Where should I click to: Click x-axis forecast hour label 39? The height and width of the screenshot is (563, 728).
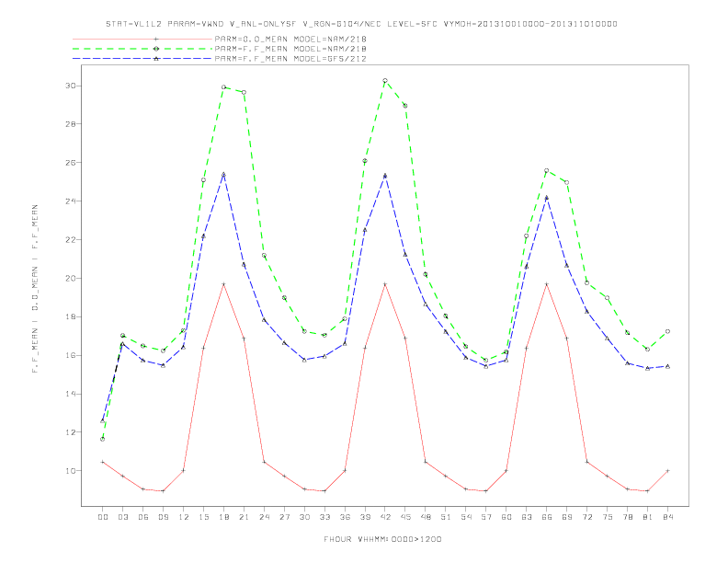365,517
